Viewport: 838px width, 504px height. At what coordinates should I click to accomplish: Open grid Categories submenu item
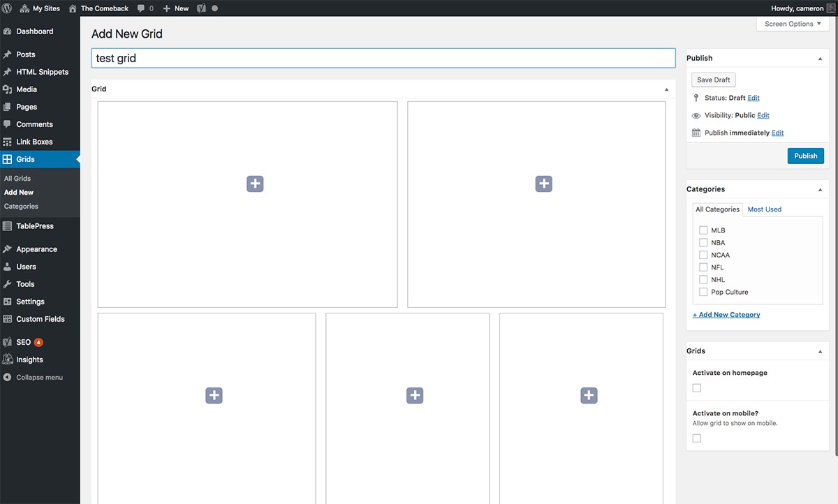tap(21, 207)
